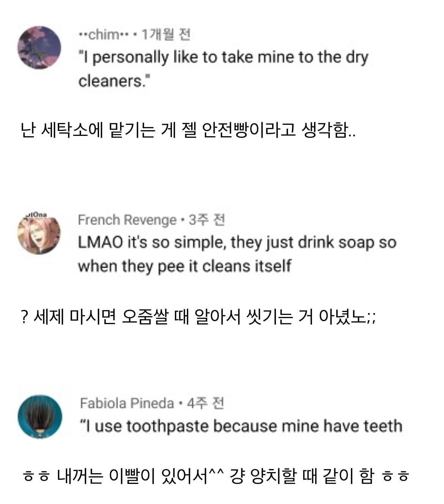444x504 pixels.
Task: Click the leading question mark before 세제
Action: 24,317
